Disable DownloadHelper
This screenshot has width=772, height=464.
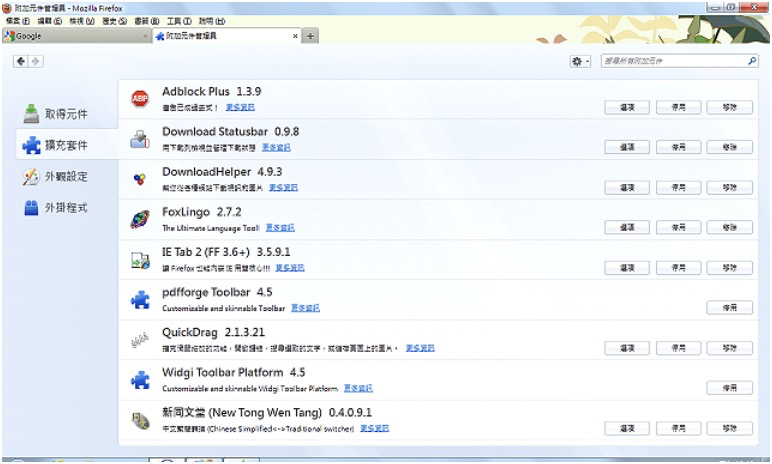pos(678,187)
